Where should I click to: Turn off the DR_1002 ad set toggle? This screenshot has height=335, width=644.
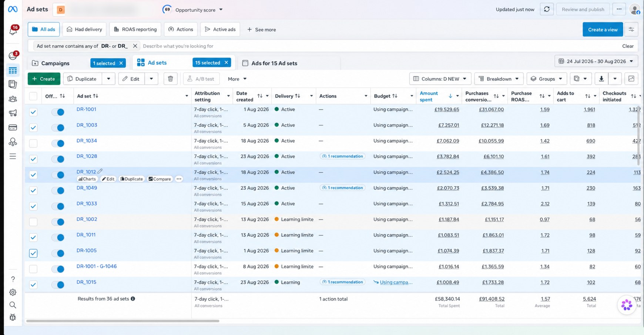coord(58,222)
